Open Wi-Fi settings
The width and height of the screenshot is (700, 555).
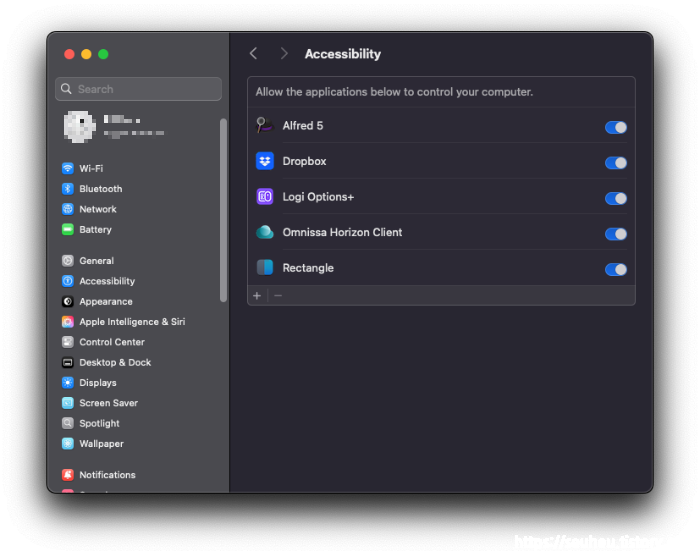[91, 168]
